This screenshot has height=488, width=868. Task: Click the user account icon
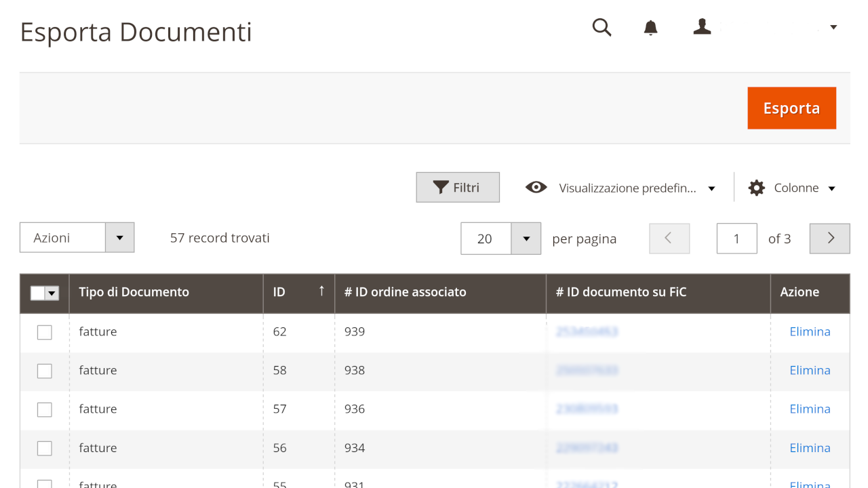tap(702, 27)
